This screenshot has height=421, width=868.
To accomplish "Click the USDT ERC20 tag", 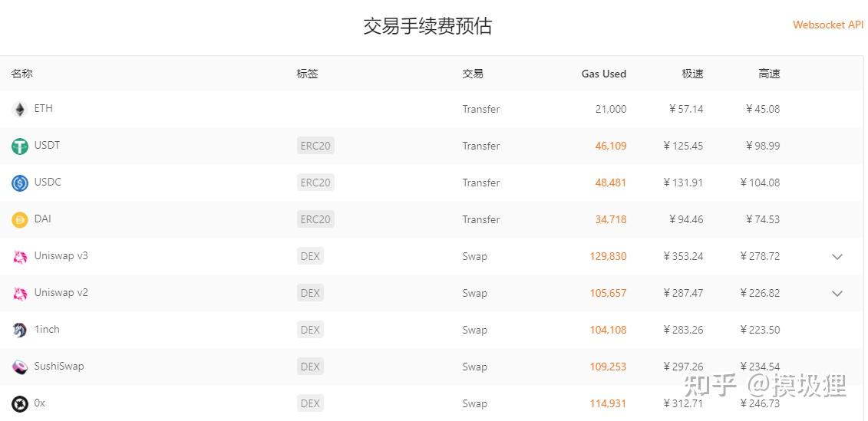I will [315, 146].
